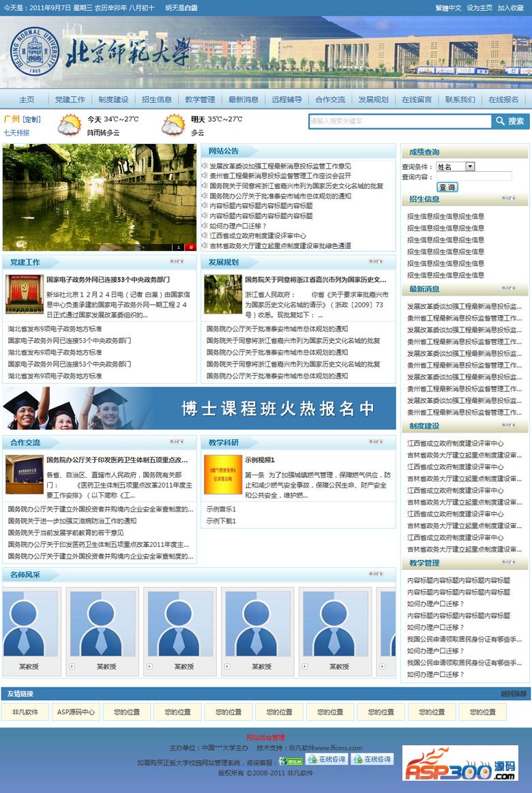Open 示例下载1 in 教学科研
Image resolution: width=532 pixels, height=793 pixels.
click(221, 520)
